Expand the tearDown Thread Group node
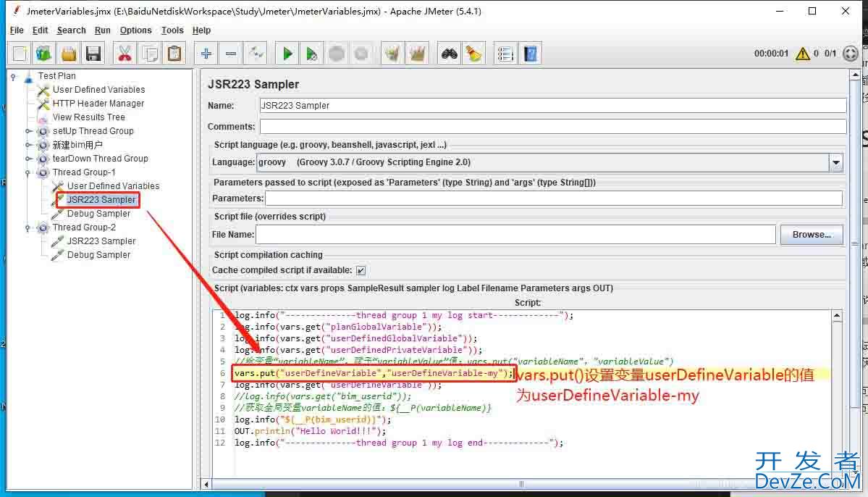This screenshot has width=868, height=497. 28,159
